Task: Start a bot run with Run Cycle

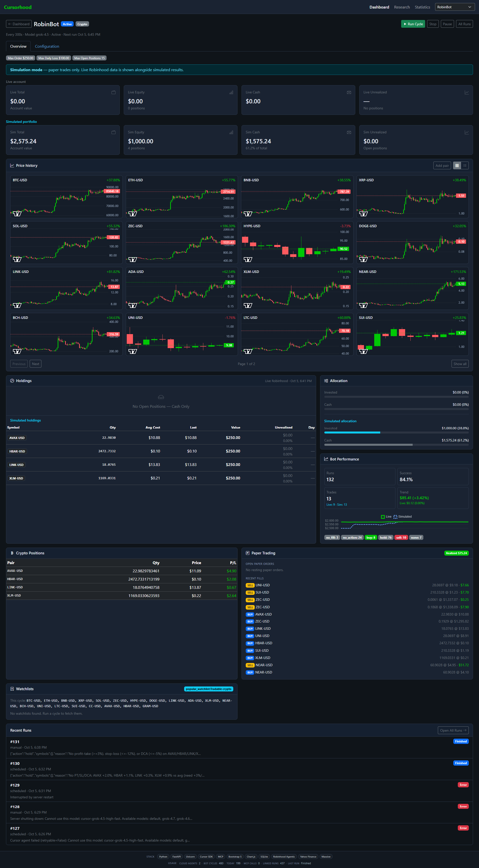Action: (413, 24)
